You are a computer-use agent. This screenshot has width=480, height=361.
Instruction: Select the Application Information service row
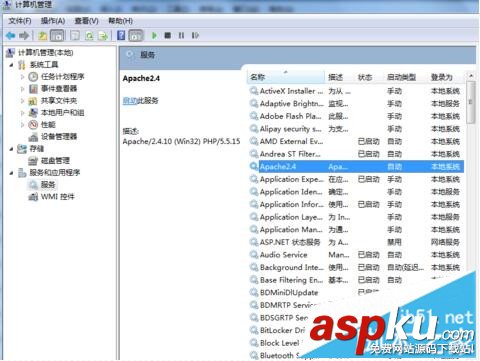(x=356, y=204)
